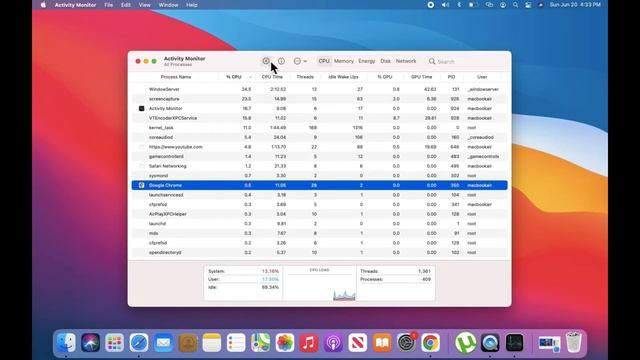Screen dimensions: 640x360
Task: Open Safari from the Dock
Action: click(139, 342)
